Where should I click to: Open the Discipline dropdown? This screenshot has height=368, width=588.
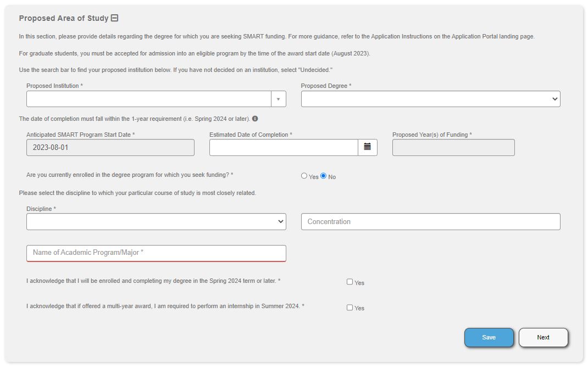(x=156, y=221)
